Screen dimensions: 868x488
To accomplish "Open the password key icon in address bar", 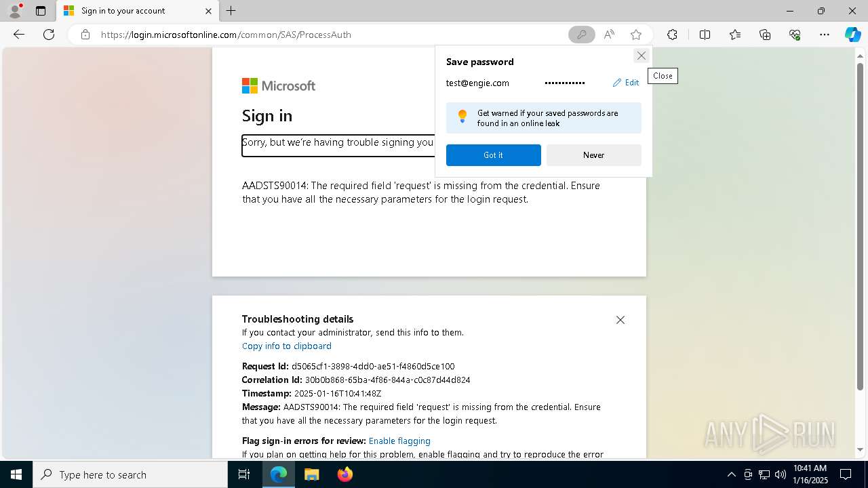I will click(x=581, y=35).
